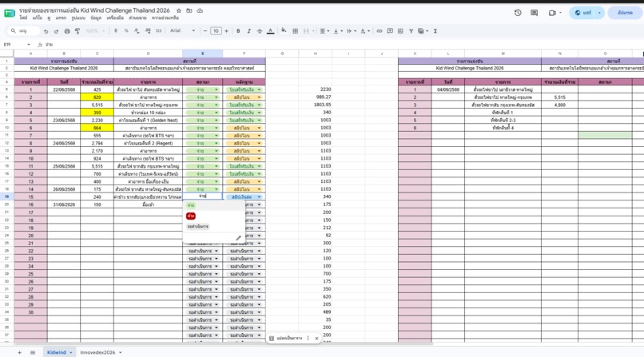
Task: Open the Kidwind sheet tab menu arrow
Action: tap(70, 352)
